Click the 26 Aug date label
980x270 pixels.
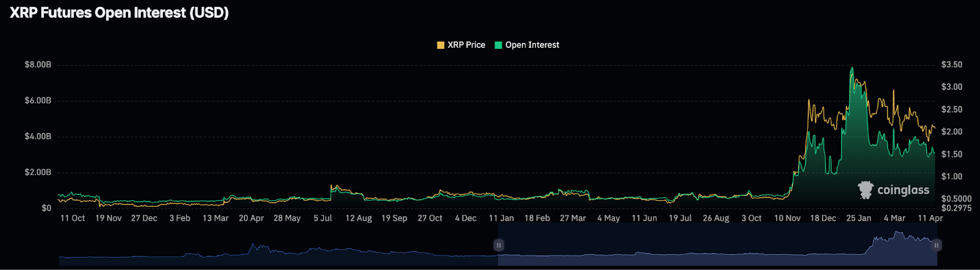[715, 218]
